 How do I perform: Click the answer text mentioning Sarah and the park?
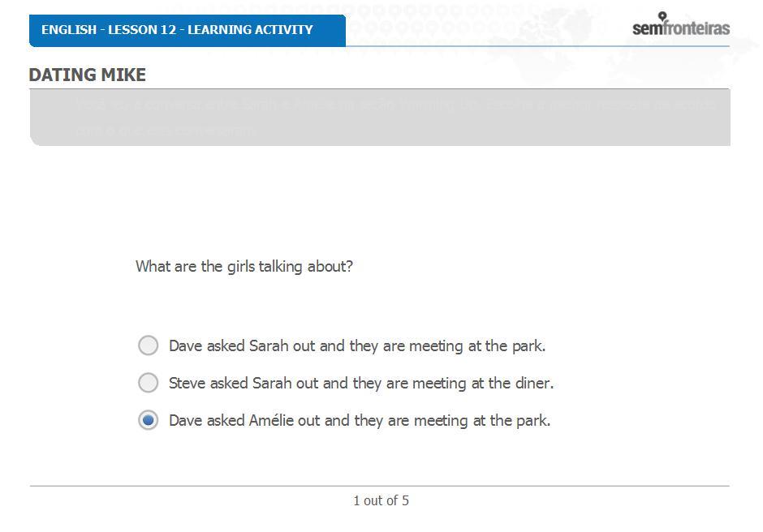(x=357, y=345)
